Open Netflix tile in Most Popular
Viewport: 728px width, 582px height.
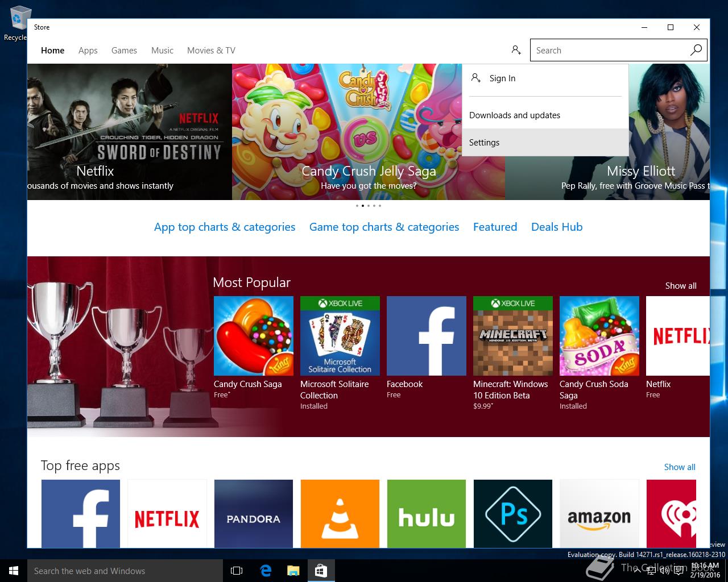pyautogui.click(x=678, y=336)
